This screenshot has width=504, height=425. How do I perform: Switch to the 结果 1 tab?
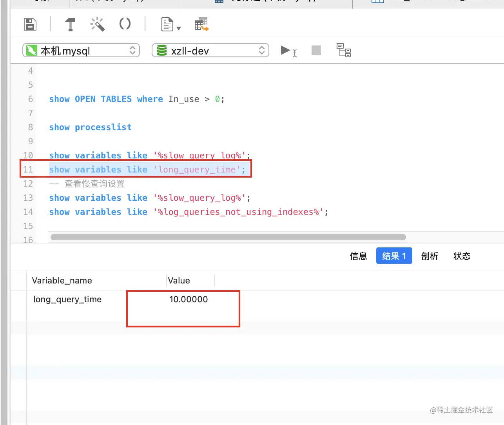pyautogui.click(x=394, y=256)
